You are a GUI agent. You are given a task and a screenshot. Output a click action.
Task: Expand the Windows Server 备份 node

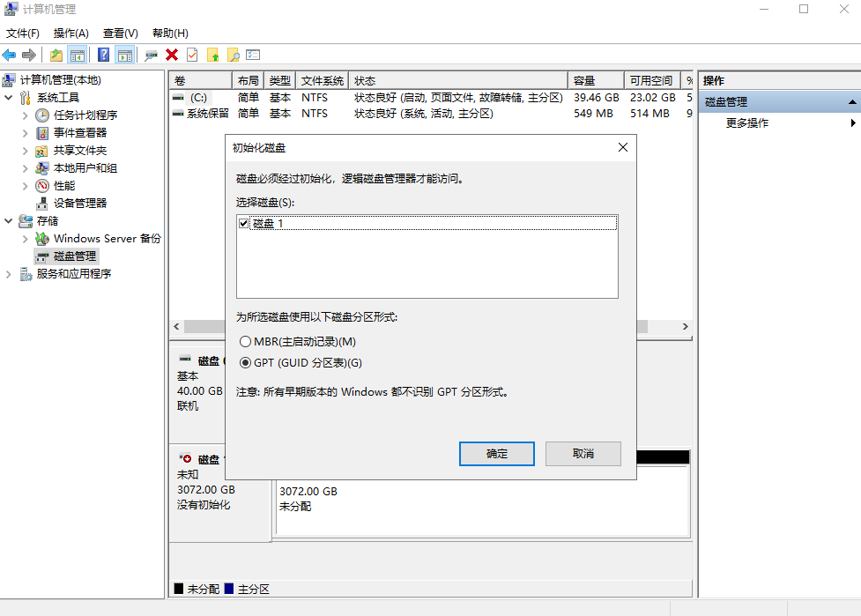point(26,238)
